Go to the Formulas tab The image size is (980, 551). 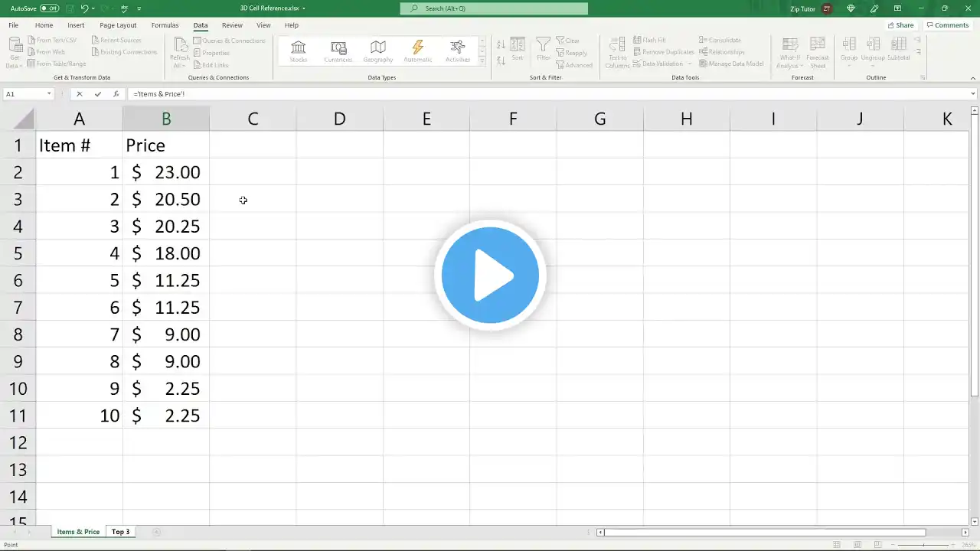[165, 25]
